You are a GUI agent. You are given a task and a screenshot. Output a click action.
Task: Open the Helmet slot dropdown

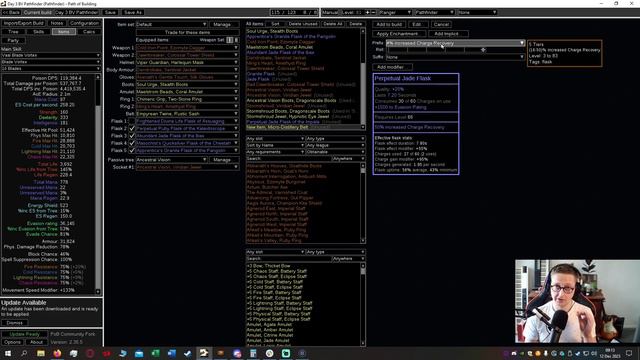point(187,62)
